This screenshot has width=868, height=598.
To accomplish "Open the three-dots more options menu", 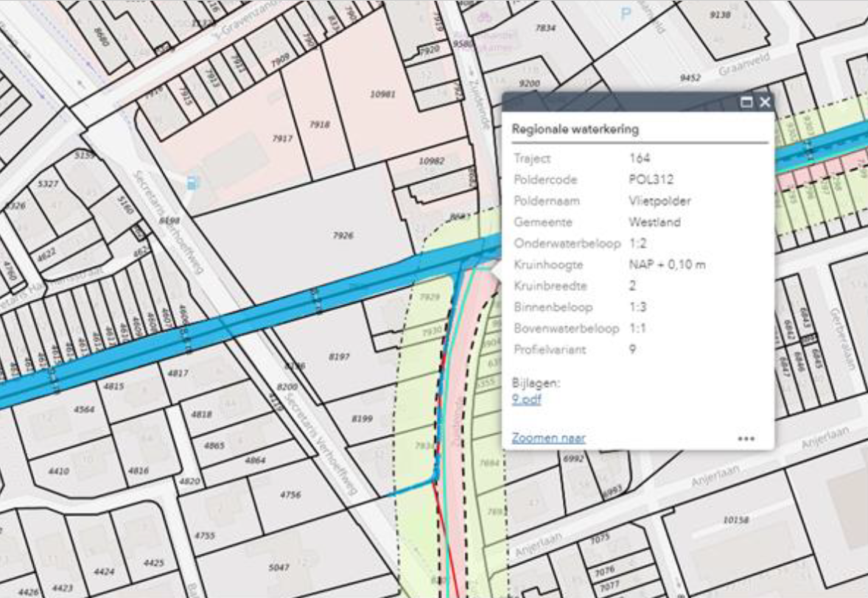I will coord(746,439).
